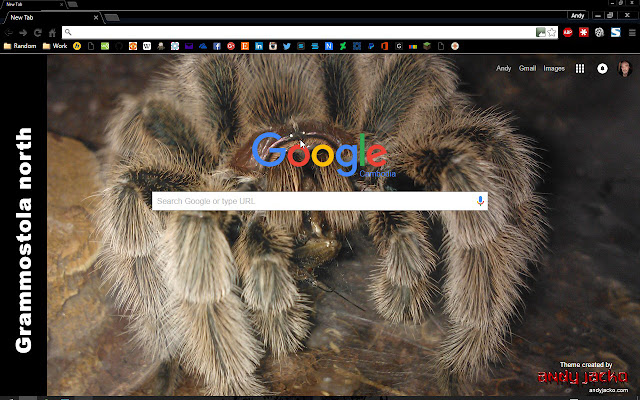Open the Adblock Plus extension
Screen dimensions: 640x400
pyautogui.click(x=567, y=33)
